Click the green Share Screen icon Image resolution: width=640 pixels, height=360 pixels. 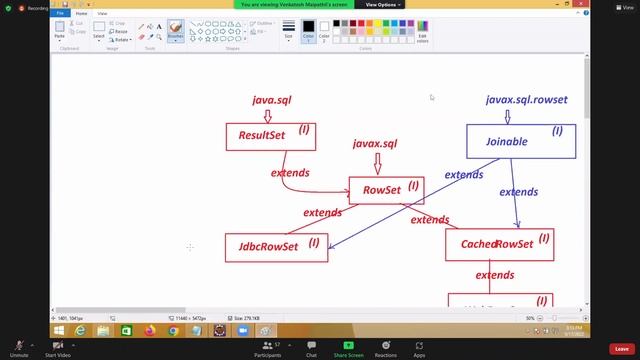(x=348, y=345)
